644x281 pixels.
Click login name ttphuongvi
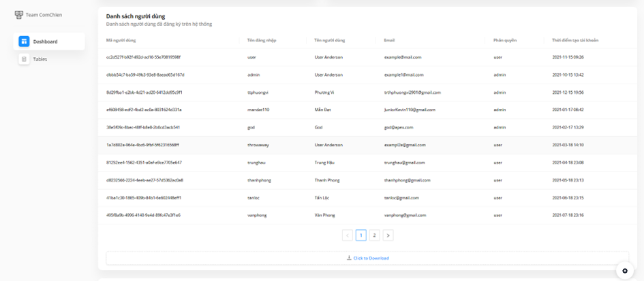[x=258, y=93]
